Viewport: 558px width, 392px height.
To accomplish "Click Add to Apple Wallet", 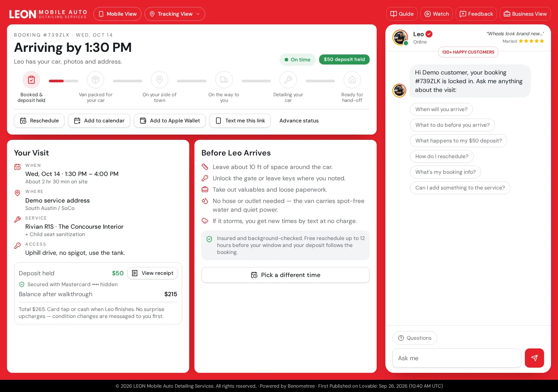I will coord(170,121).
